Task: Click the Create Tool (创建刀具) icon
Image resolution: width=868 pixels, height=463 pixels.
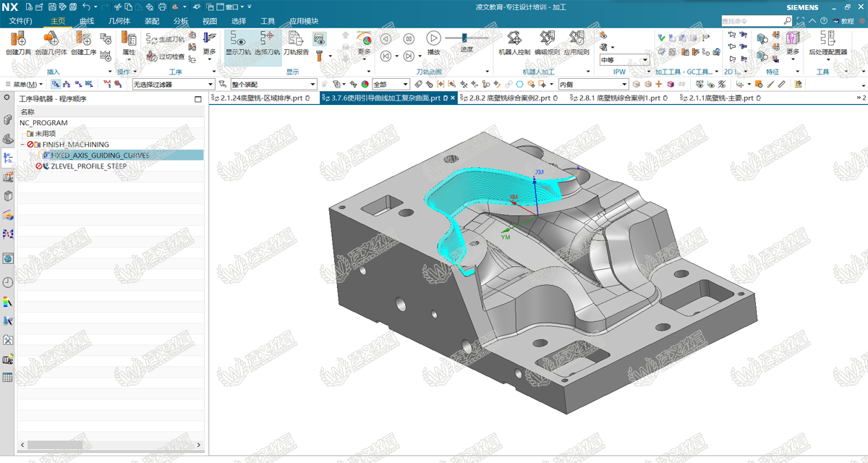Action: [18, 43]
